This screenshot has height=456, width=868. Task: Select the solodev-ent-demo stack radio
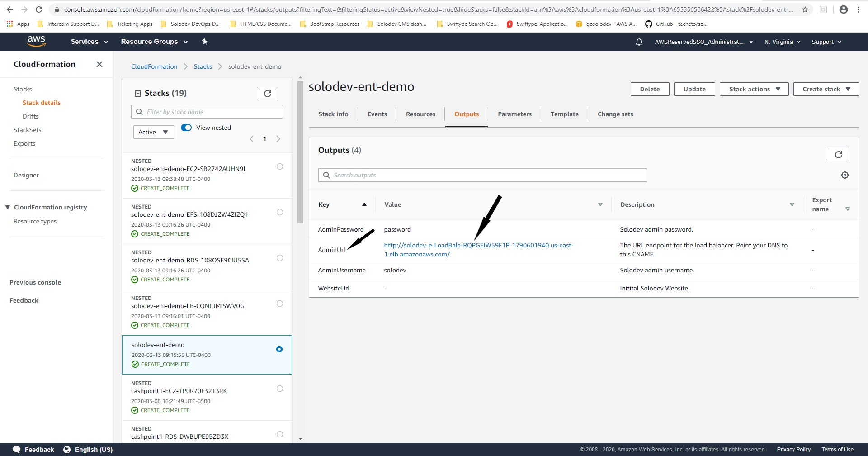tap(279, 349)
